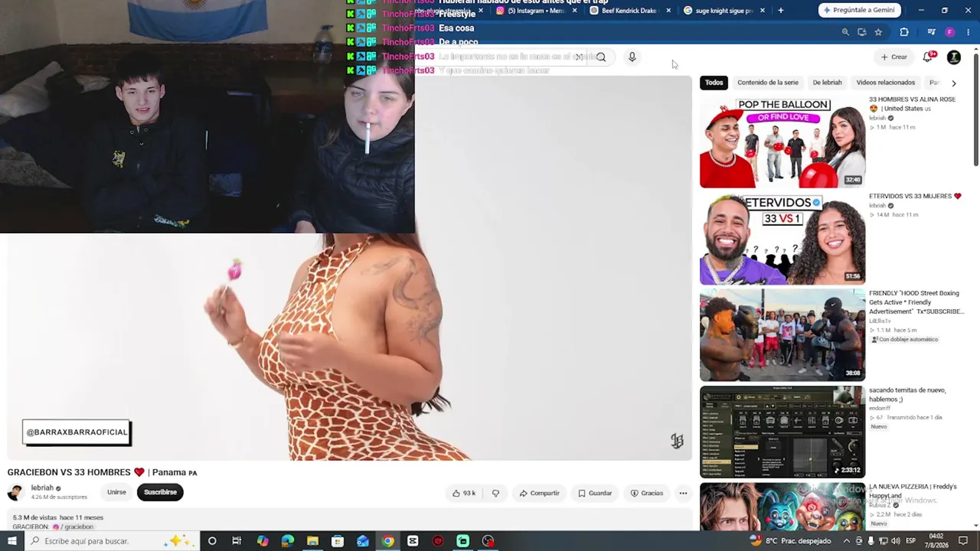Switch to the Instagram tab
Screen dimensions: 980x551
[536, 11]
